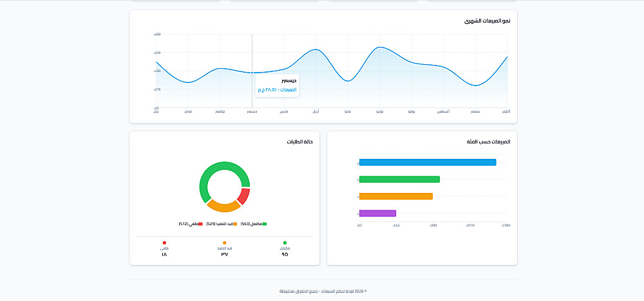Viewport: 644px width, 301px height.
Task: Click the cancelled orders value ١٨
Action: [164, 254]
